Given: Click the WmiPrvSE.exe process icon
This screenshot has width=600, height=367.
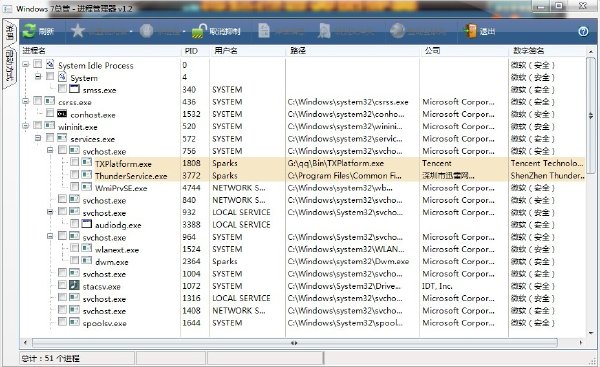Looking at the screenshot, I should (x=87, y=187).
